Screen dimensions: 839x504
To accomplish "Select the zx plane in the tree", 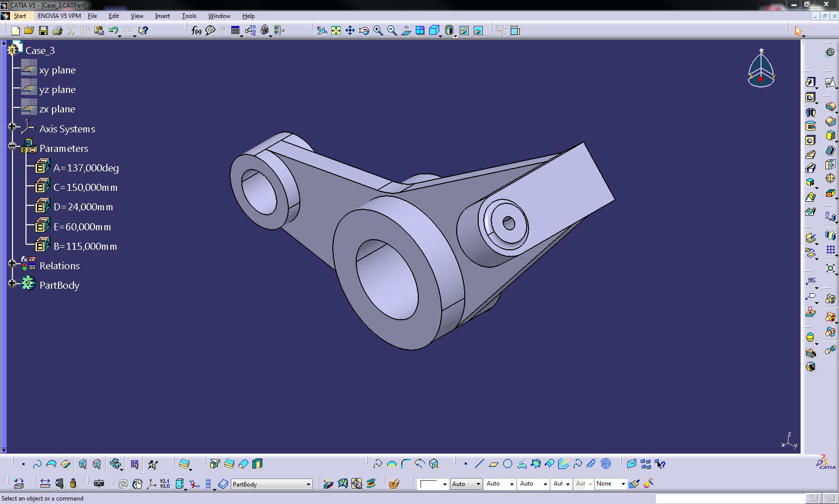I will point(57,109).
